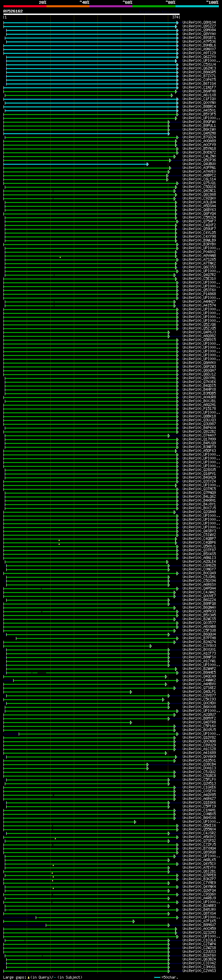Open hit UniRef100_A7P536

pyautogui.click(x=199, y=41)
